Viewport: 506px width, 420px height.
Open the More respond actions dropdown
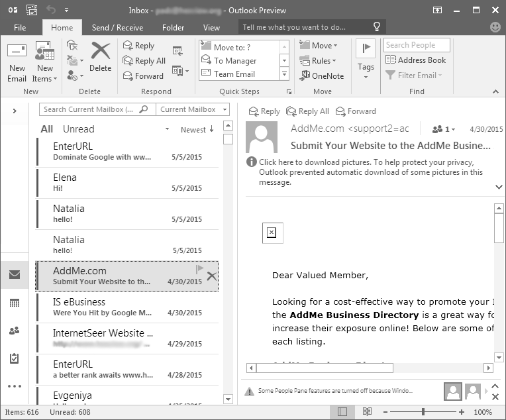coord(180,71)
